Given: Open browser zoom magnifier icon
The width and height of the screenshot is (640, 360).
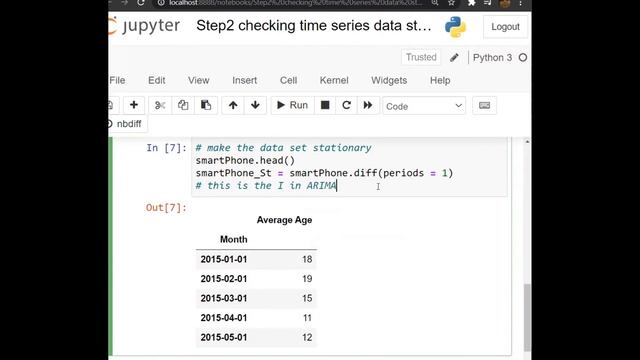Looking at the screenshot, I should (x=435, y=3).
